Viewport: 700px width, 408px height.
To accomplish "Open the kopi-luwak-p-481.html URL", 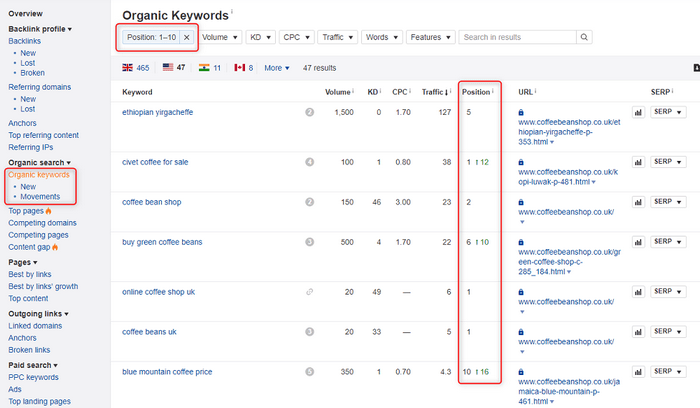I will [568, 177].
